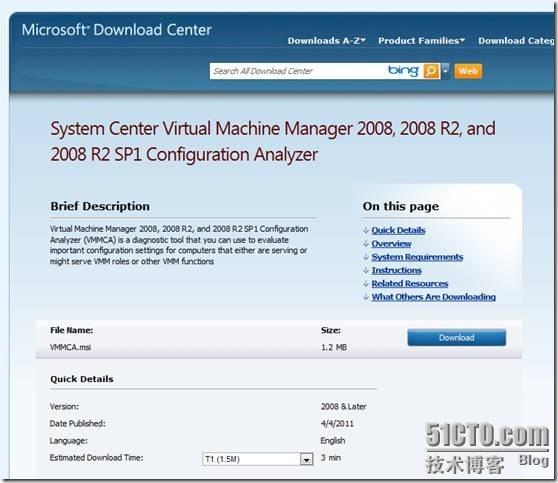Jump to the Instructions link
The width and height of the screenshot is (558, 483).
[x=396, y=271]
